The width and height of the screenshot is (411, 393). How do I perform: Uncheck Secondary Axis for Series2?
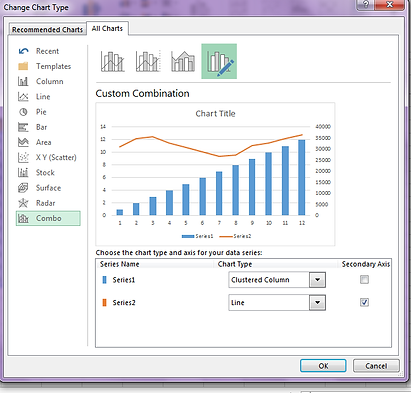(x=364, y=302)
